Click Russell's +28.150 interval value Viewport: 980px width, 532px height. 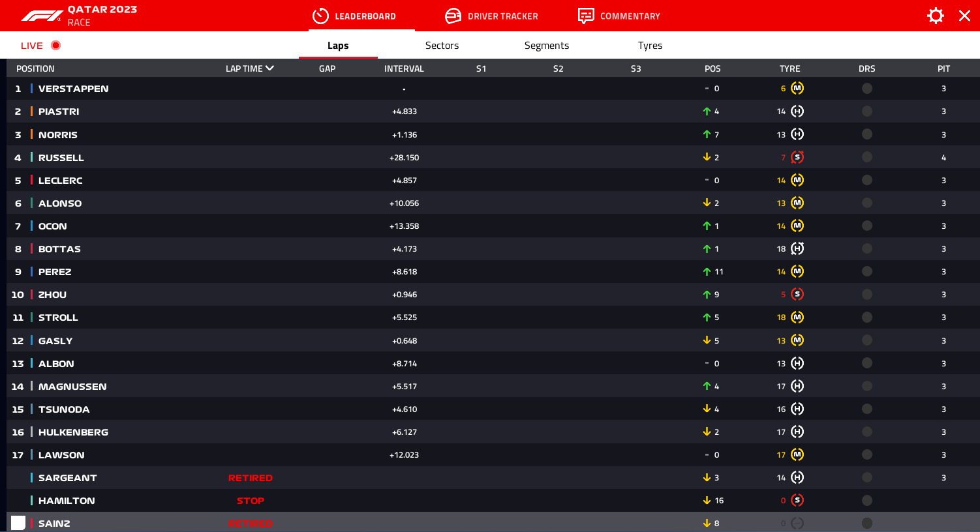coord(405,158)
